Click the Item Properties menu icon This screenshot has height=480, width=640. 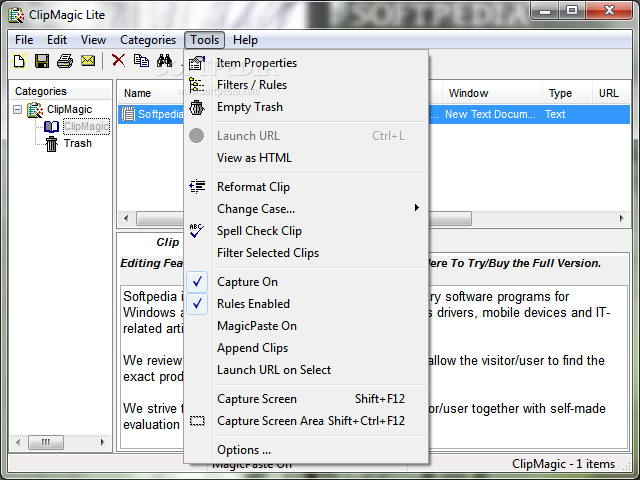tap(197, 63)
